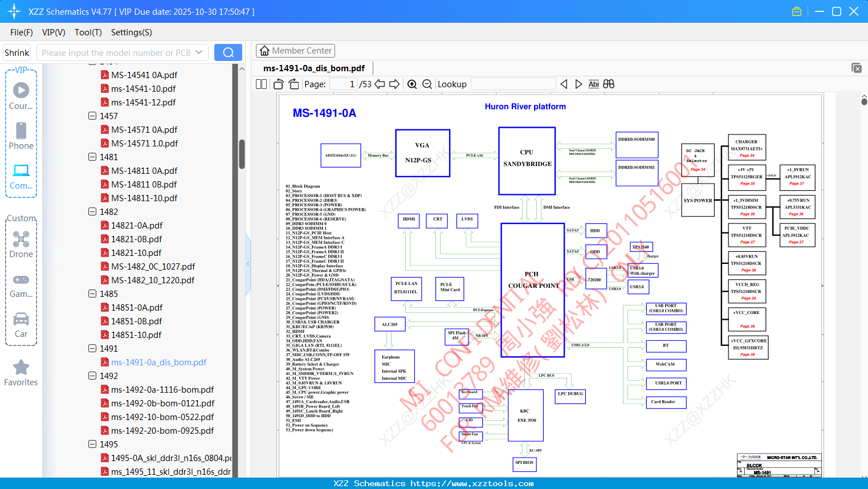Viewport: 868px width, 489px height.
Task: Open MS-14571 0A.pdf file
Action: click(144, 129)
